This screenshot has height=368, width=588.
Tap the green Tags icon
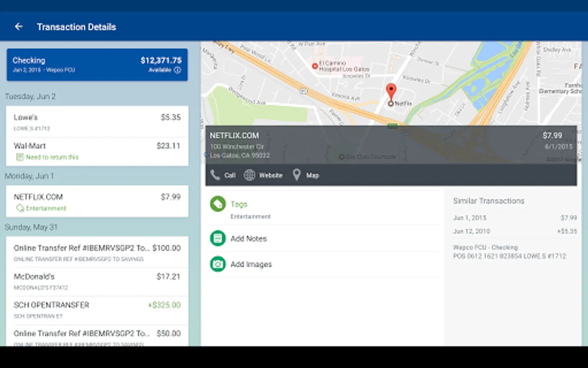click(x=218, y=204)
